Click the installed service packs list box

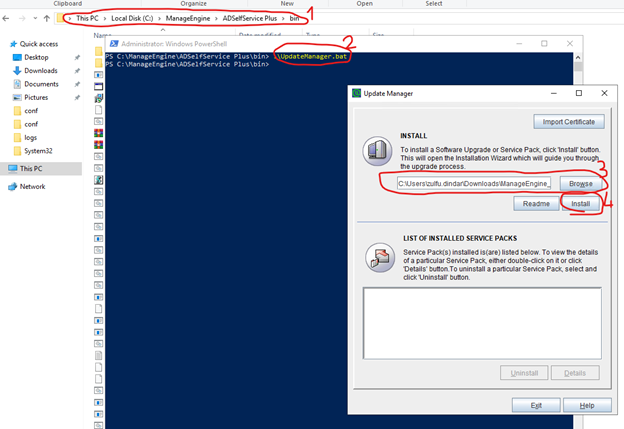[482, 323]
